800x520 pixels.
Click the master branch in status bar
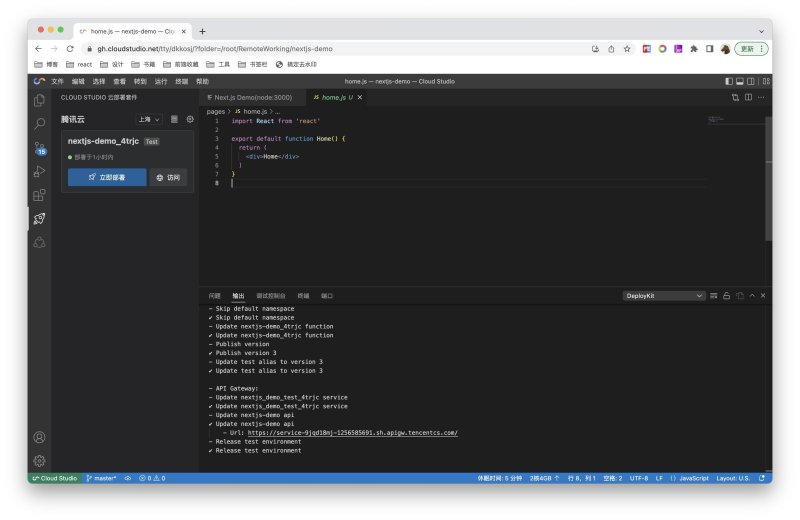102,478
